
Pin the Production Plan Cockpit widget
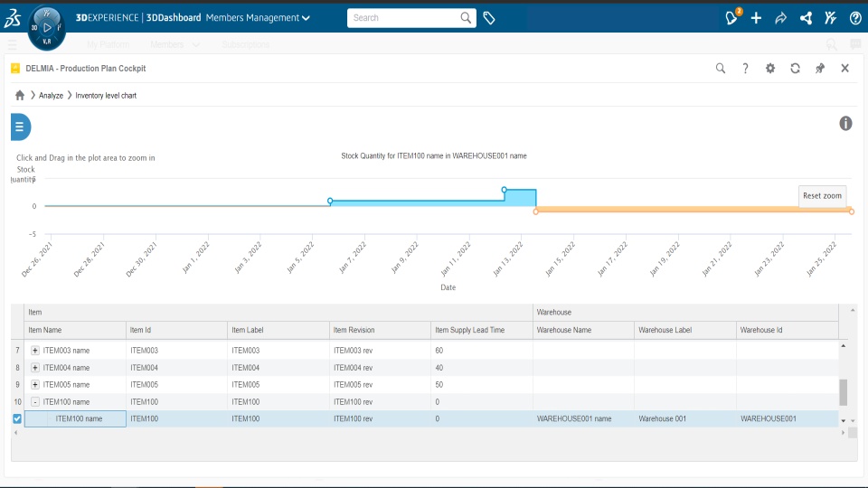coord(820,69)
